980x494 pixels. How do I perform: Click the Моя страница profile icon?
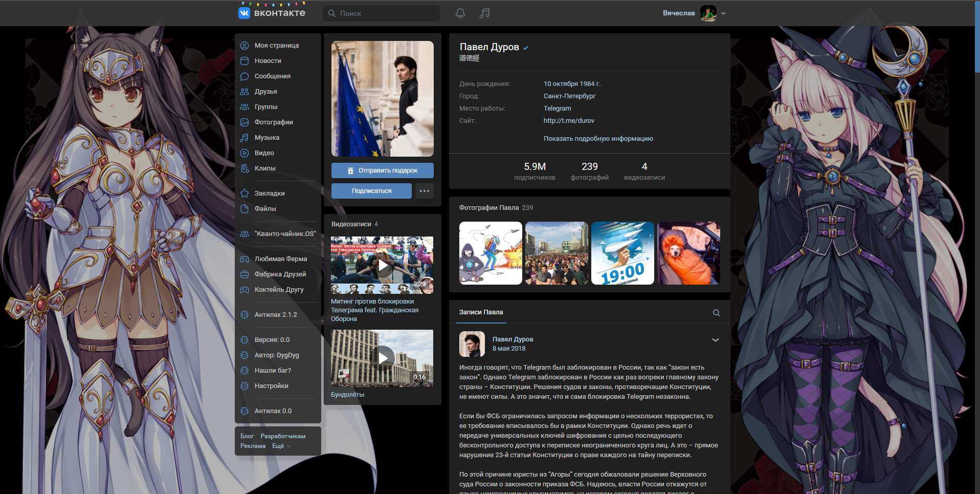(244, 46)
